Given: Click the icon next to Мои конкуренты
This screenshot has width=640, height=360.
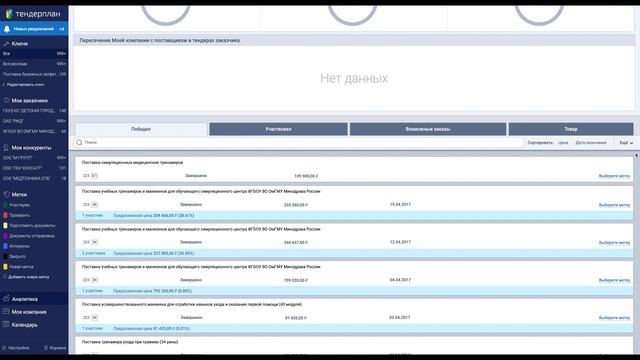Looking at the screenshot, I should pyautogui.click(x=6, y=148).
